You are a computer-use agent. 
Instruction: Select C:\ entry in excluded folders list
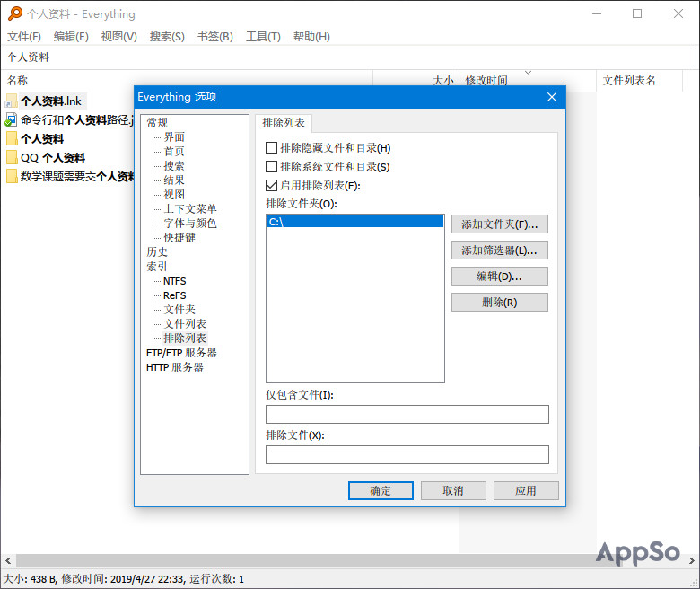point(354,222)
